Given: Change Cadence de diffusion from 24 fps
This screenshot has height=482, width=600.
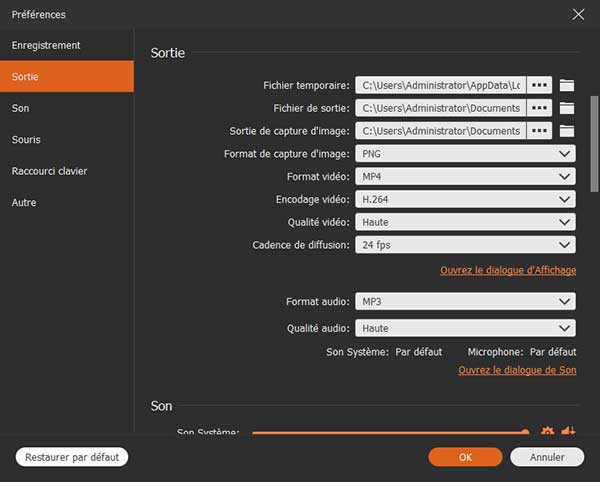Looking at the screenshot, I should click(x=465, y=245).
